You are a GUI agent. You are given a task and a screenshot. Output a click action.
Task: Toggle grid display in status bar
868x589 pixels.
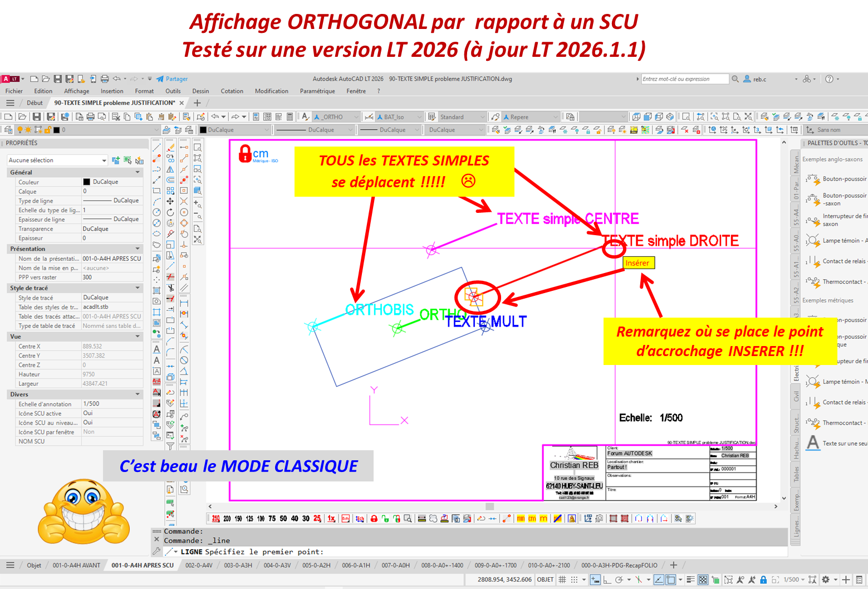[x=562, y=580]
